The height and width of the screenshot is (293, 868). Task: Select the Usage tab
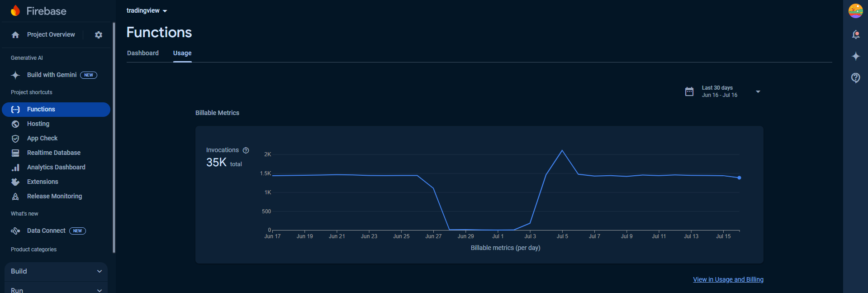point(182,53)
